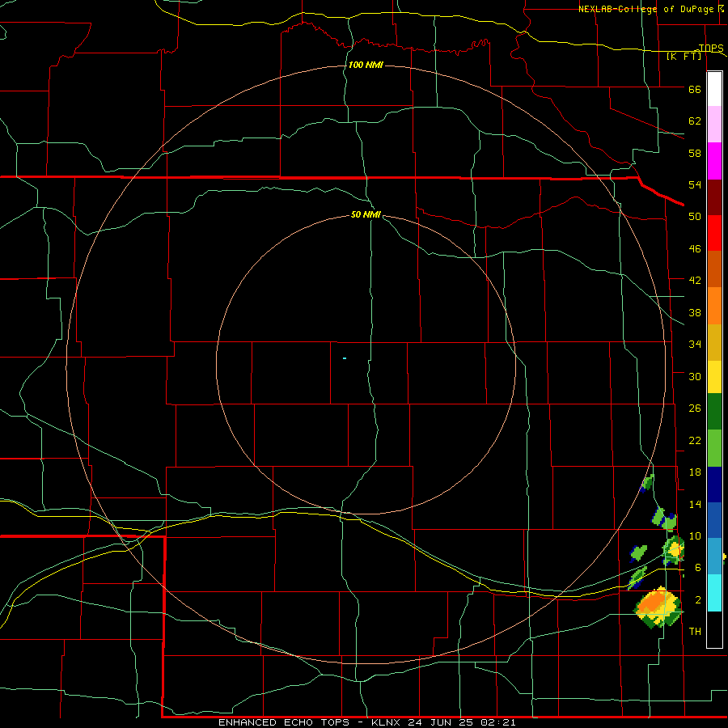Image resolution: width=728 pixels, height=728 pixels.
Task: Click the light pink legend color swatch
Action: tap(714, 125)
